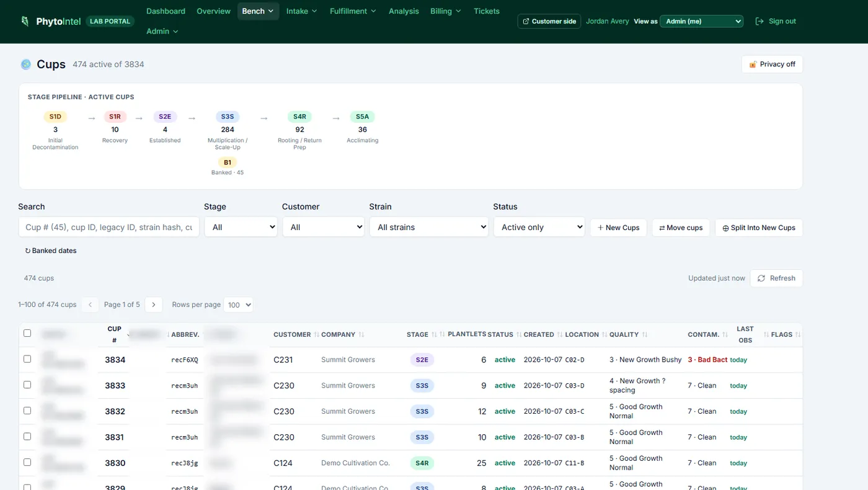
Task: Click the B1 Banked badge
Action: pyautogui.click(x=228, y=163)
